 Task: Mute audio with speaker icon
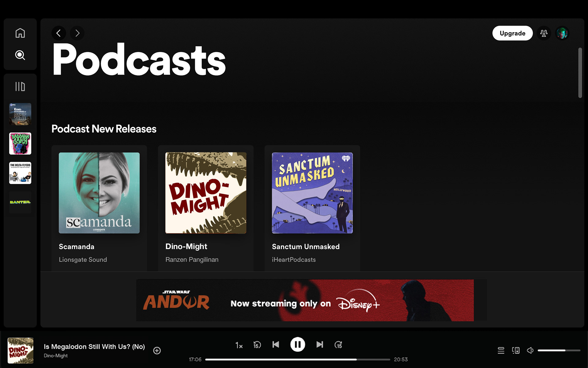click(x=530, y=351)
